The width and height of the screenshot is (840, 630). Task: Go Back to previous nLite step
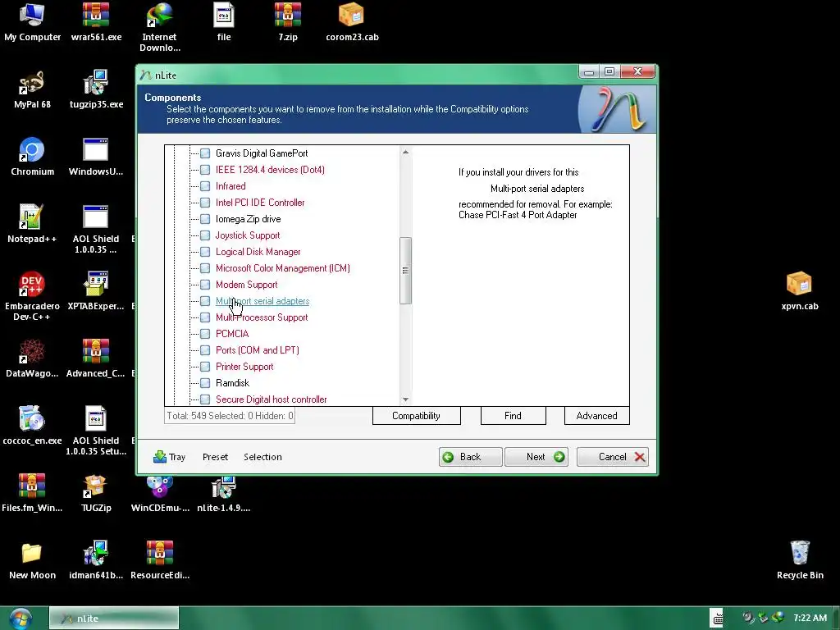[470, 457]
